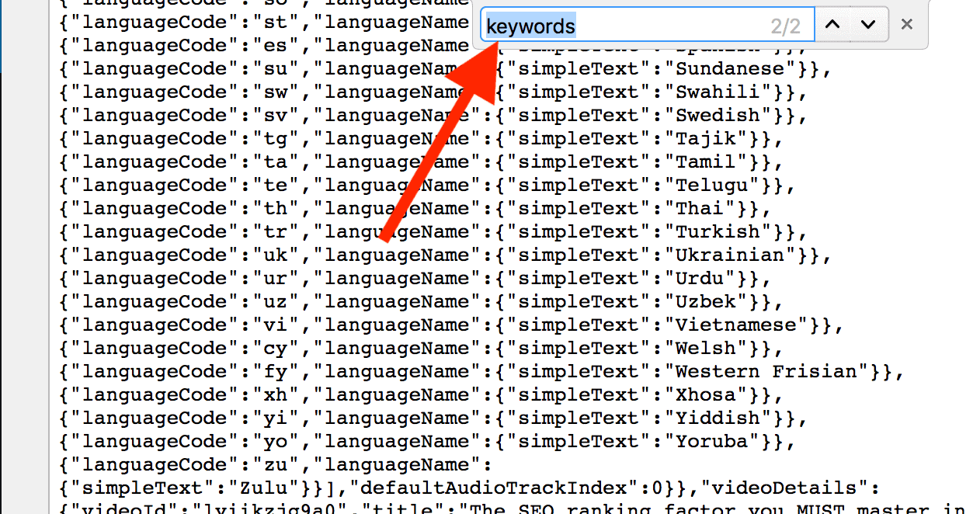The image size is (980, 514).
Task: Click the "2/2" match count
Action: [785, 26]
